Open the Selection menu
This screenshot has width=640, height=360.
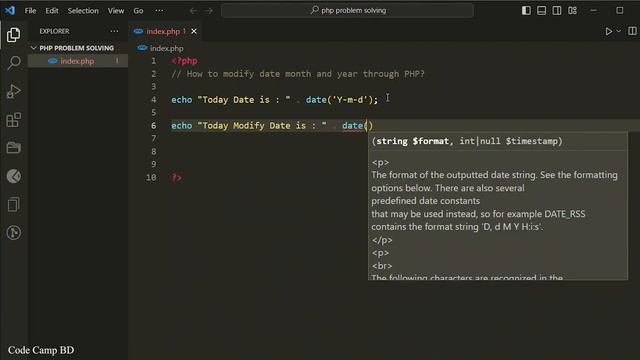coord(83,11)
